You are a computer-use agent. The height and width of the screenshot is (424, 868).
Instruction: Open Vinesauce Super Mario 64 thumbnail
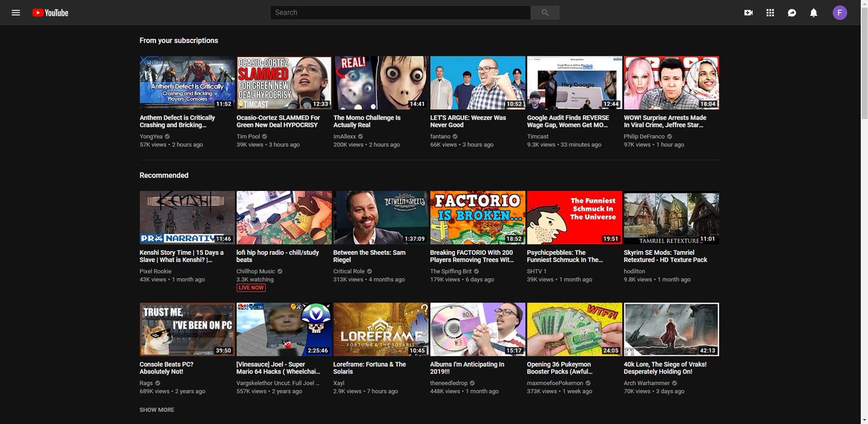[x=284, y=329]
